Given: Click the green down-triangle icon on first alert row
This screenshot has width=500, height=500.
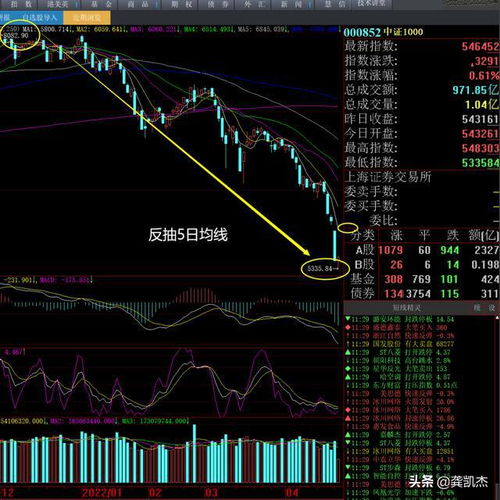Looking at the screenshot, I should click(x=348, y=319).
